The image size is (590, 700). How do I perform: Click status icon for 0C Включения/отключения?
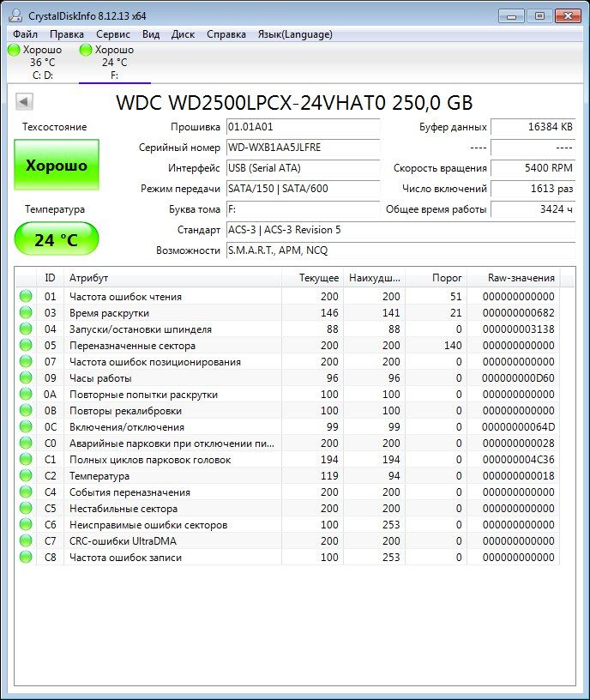26,427
